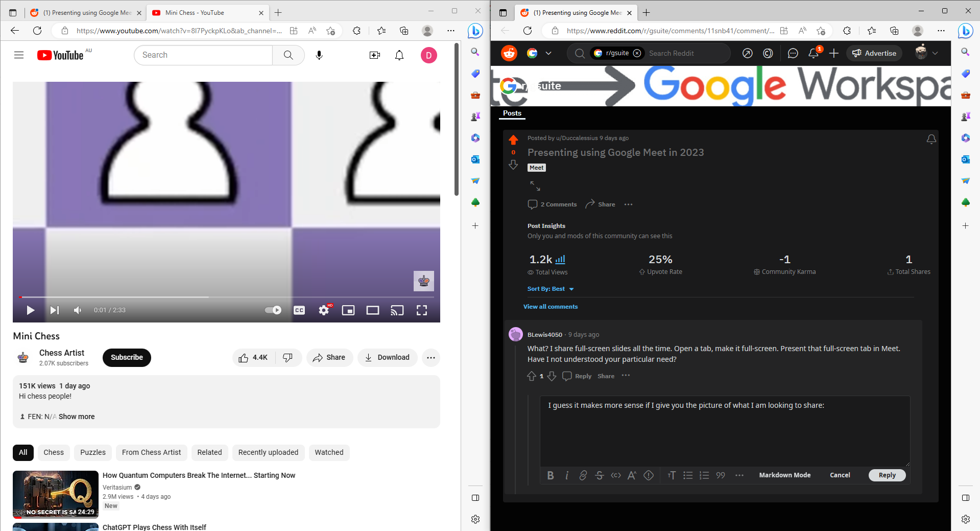Open BLewis4050 user profile

544,335
